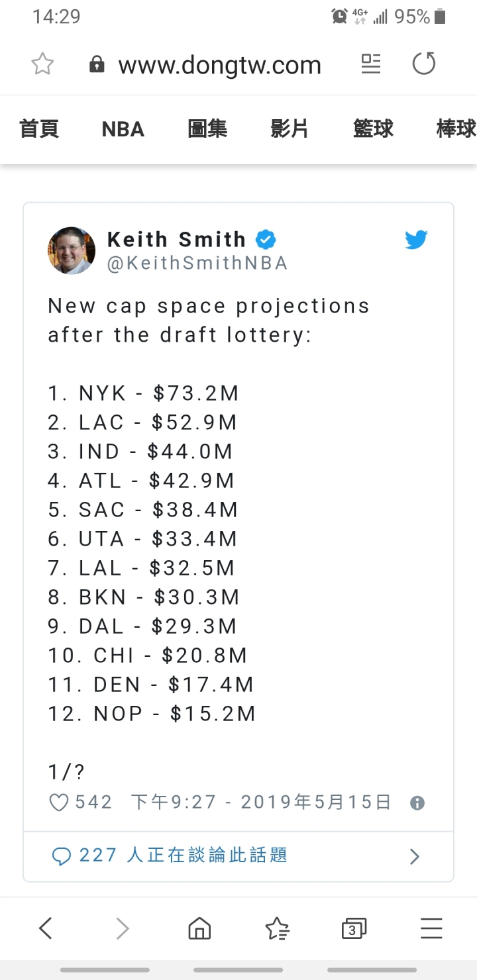The image size is (477, 980).
Task: Select the NBA tab
Action: tap(123, 129)
